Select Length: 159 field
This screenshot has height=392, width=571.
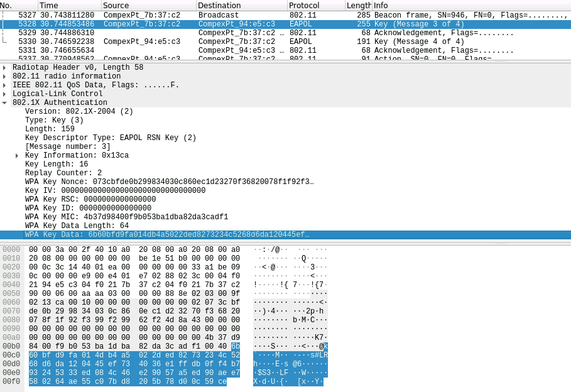(x=50, y=129)
